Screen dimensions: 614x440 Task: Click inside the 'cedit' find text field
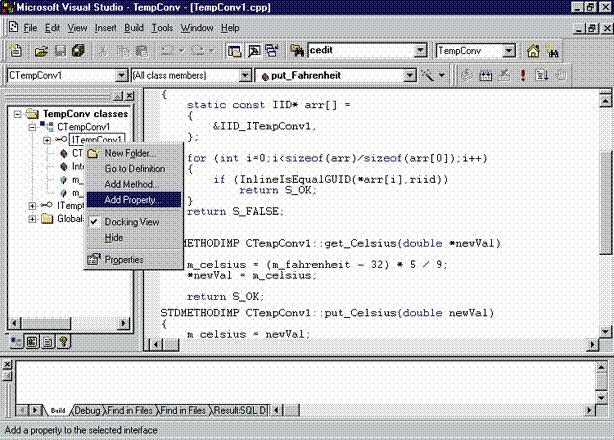(361, 50)
